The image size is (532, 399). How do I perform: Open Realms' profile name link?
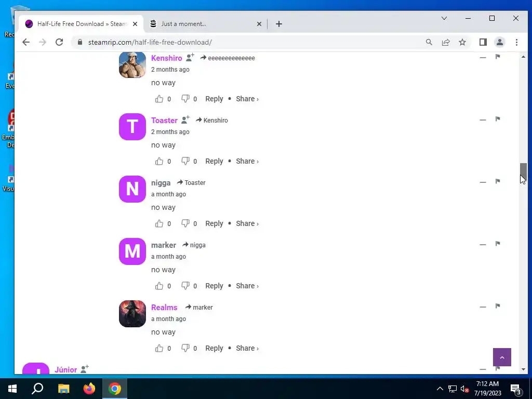164,308
